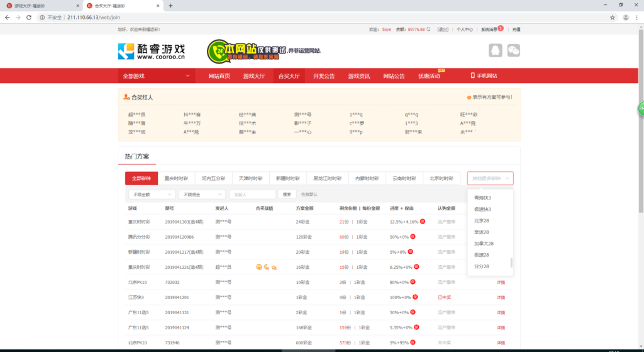Open the 个人中心 link
Screen dimensions: 644x352
click(x=464, y=30)
